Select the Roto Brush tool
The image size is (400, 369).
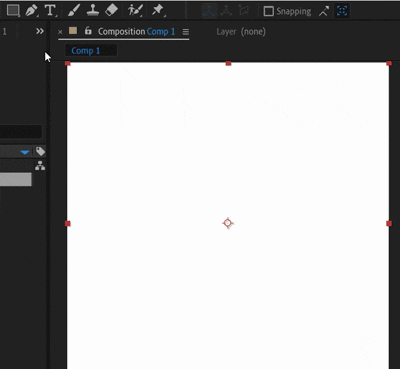[x=135, y=10]
